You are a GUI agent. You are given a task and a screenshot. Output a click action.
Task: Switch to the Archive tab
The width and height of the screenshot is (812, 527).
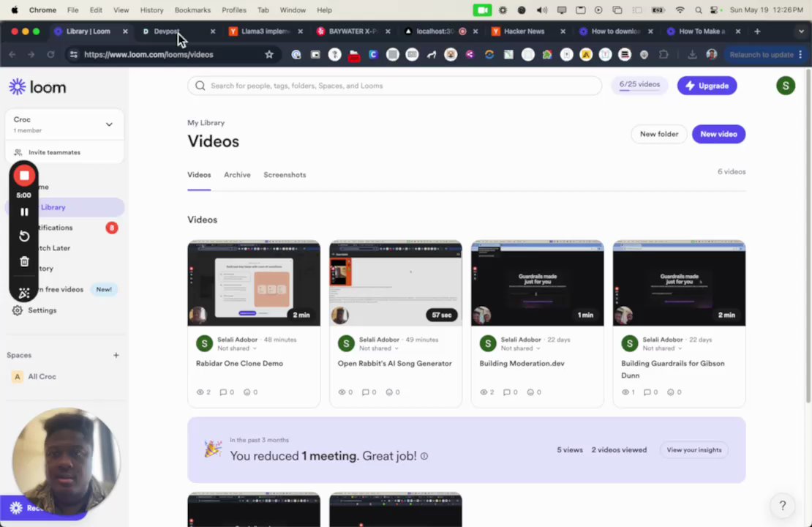[237, 175]
